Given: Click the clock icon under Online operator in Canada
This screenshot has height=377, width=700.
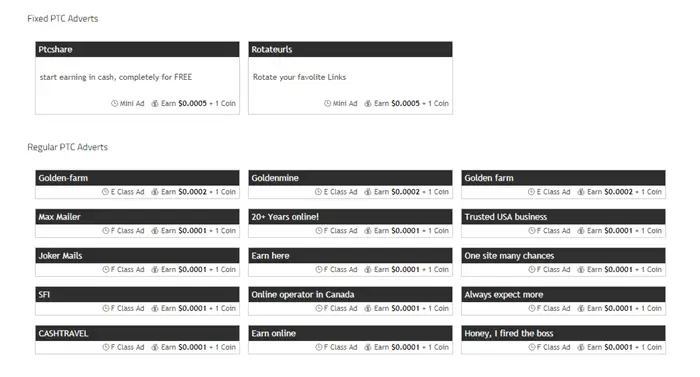Looking at the screenshot, I should pyautogui.click(x=319, y=308).
